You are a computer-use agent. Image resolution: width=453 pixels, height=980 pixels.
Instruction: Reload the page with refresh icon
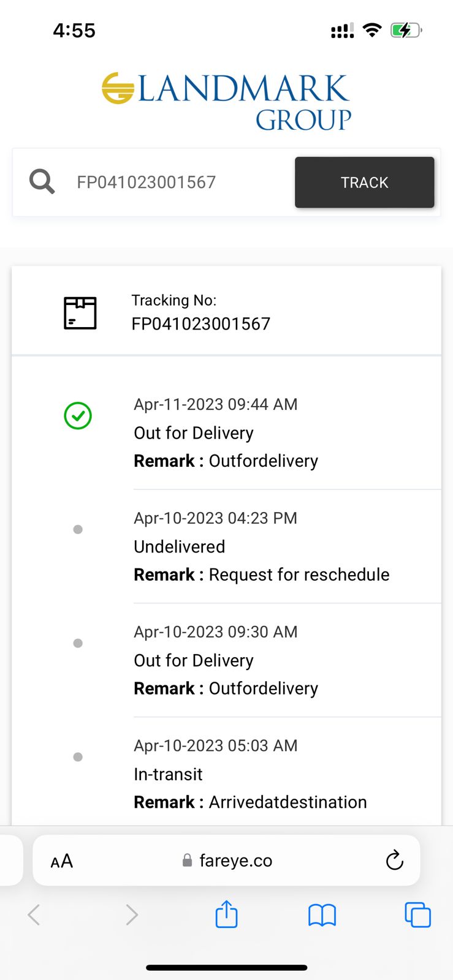395,861
